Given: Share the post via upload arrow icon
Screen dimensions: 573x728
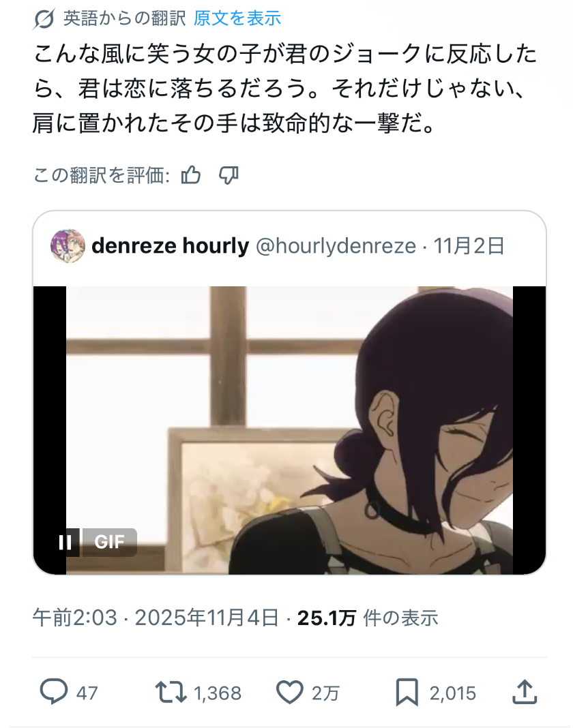Looking at the screenshot, I should click(x=525, y=693).
